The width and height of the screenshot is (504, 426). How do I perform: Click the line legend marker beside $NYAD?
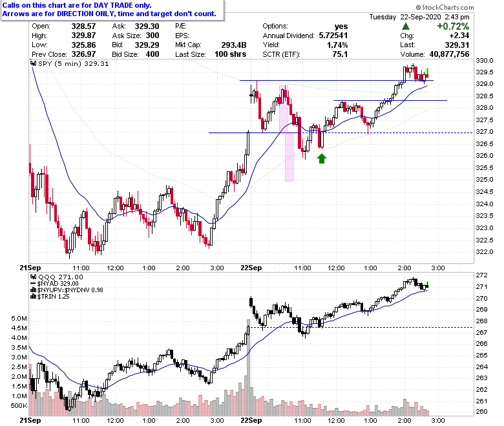click(33, 284)
